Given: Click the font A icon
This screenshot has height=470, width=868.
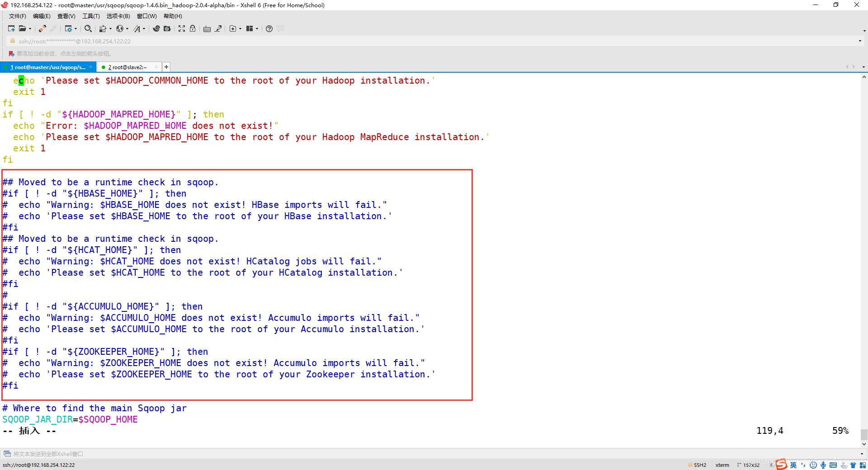Looking at the screenshot, I should click(x=137, y=28).
